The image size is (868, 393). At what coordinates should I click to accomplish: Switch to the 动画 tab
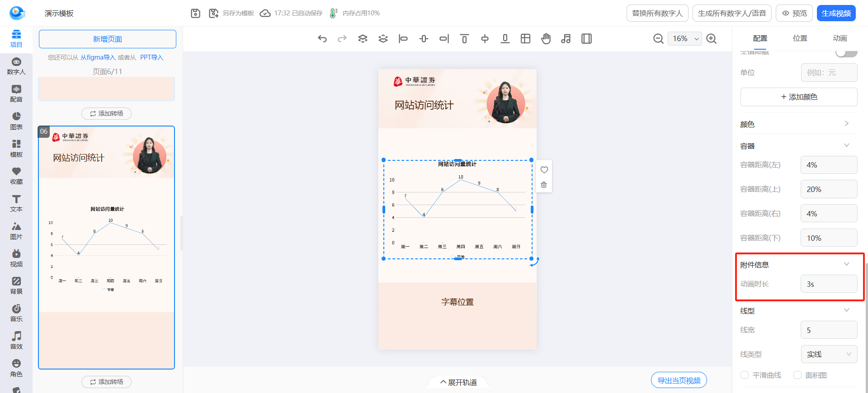pos(840,38)
